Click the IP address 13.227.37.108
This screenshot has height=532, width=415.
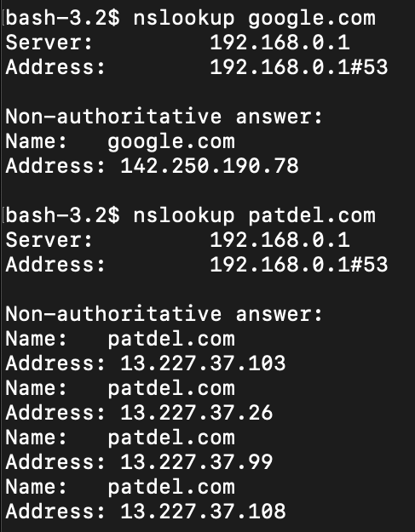203,512
